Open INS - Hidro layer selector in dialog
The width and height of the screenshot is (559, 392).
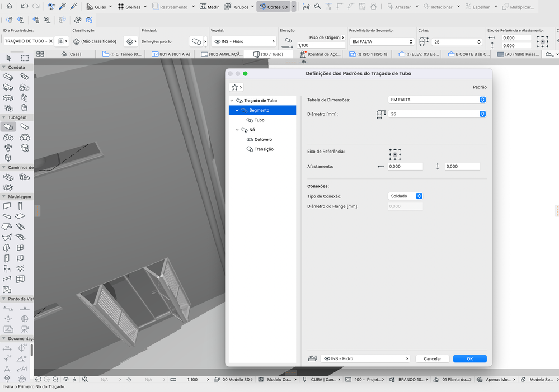365,358
